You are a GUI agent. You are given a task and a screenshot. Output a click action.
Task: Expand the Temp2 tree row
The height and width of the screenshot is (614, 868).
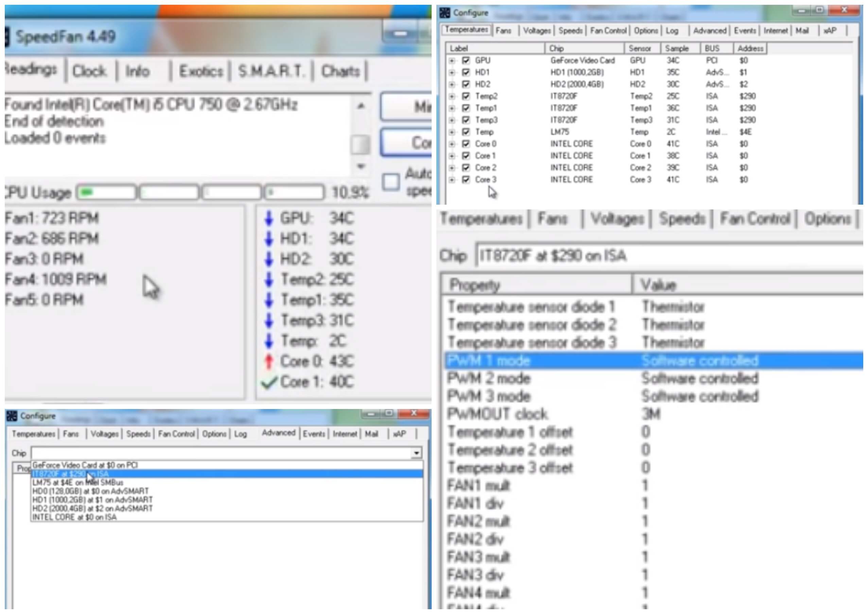pos(452,97)
